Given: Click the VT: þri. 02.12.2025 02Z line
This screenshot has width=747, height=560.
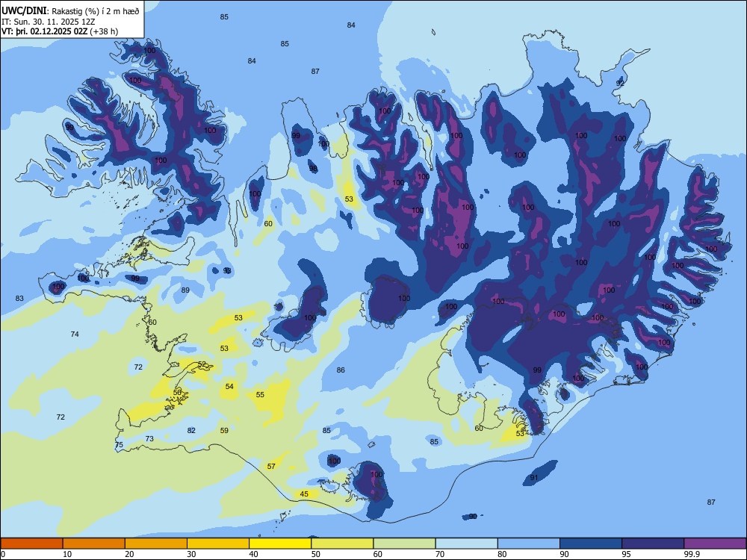Looking at the screenshot, I should (60, 31).
